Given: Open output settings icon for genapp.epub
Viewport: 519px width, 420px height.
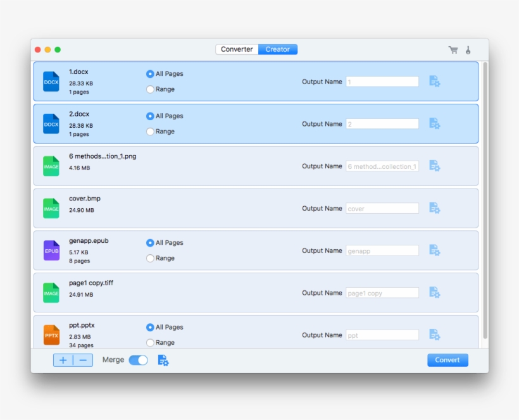Looking at the screenshot, I should 434,250.
